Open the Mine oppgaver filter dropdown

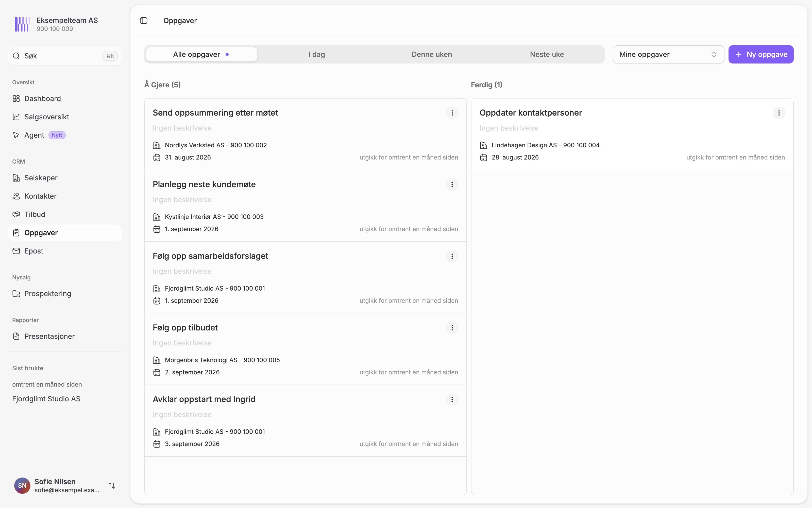click(x=668, y=54)
